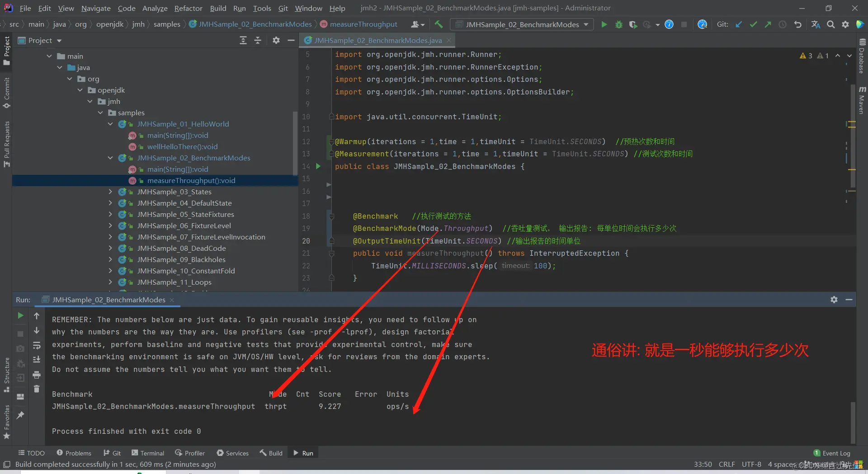This screenshot has height=474, width=868.
Task: Rollback changes with undo arrow
Action: (x=798, y=24)
